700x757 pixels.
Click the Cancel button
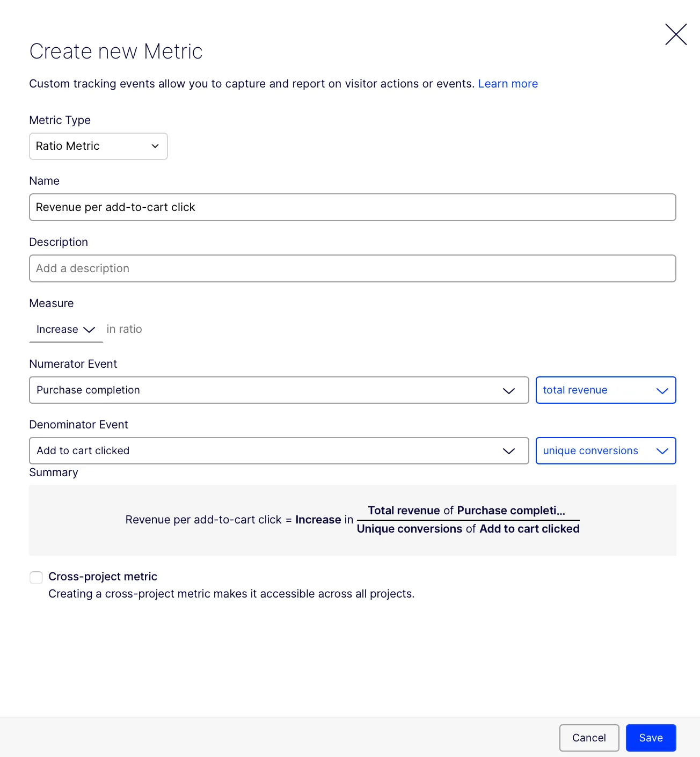[589, 738]
